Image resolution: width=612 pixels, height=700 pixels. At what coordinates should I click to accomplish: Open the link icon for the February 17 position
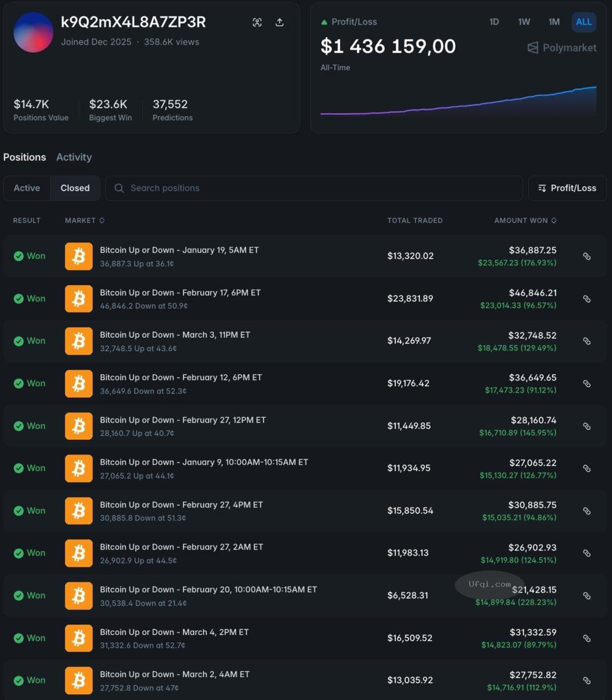tap(586, 299)
